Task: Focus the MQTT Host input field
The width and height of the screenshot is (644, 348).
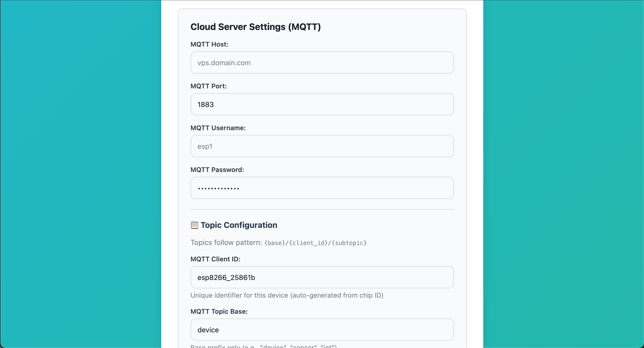Action: [x=322, y=62]
